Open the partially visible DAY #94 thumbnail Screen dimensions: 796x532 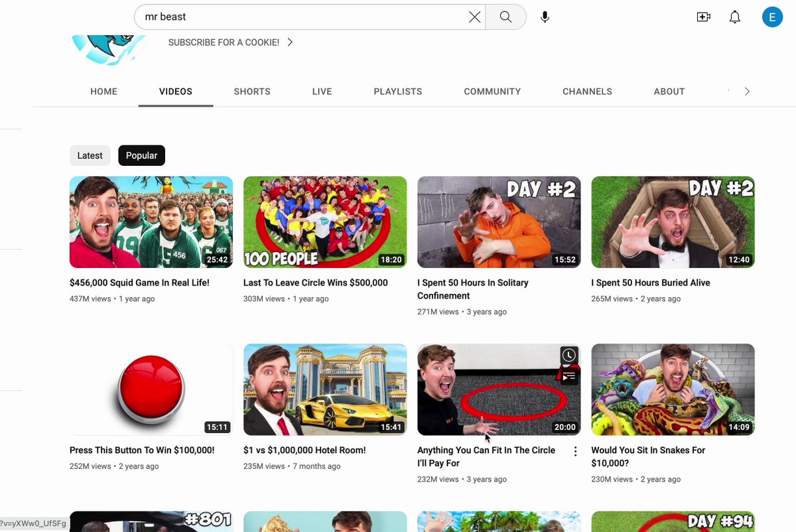[x=673, y=521]
